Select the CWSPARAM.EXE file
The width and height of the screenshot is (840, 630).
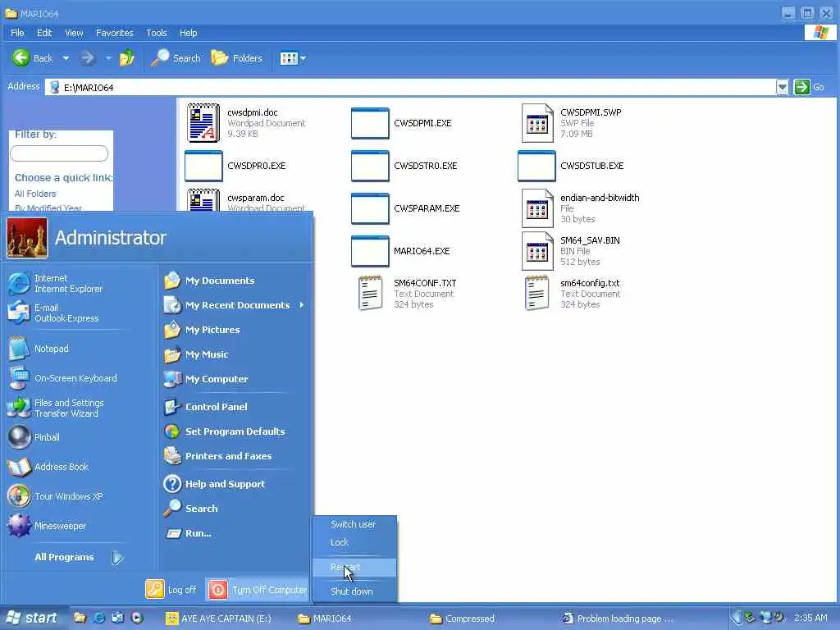[x=405, y=208]
